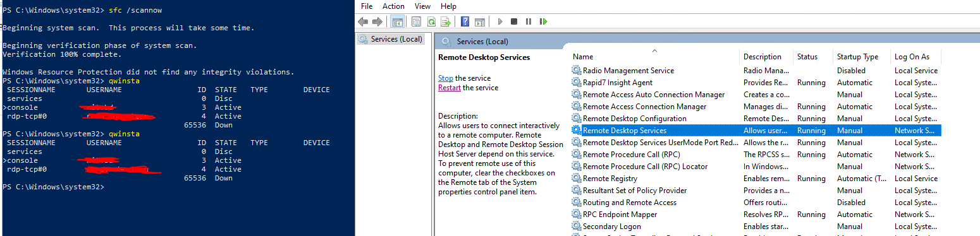Viewport: 980px width, 236px height.
Task: Open the Help menu
Action: click(x=448, y=6)
